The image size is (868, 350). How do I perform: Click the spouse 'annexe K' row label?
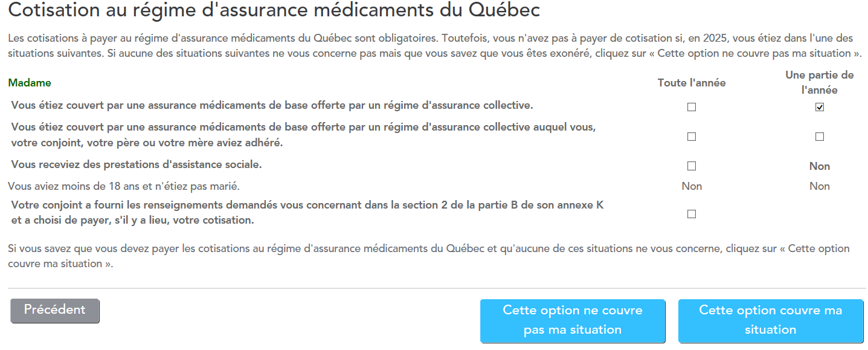[307, 212]
